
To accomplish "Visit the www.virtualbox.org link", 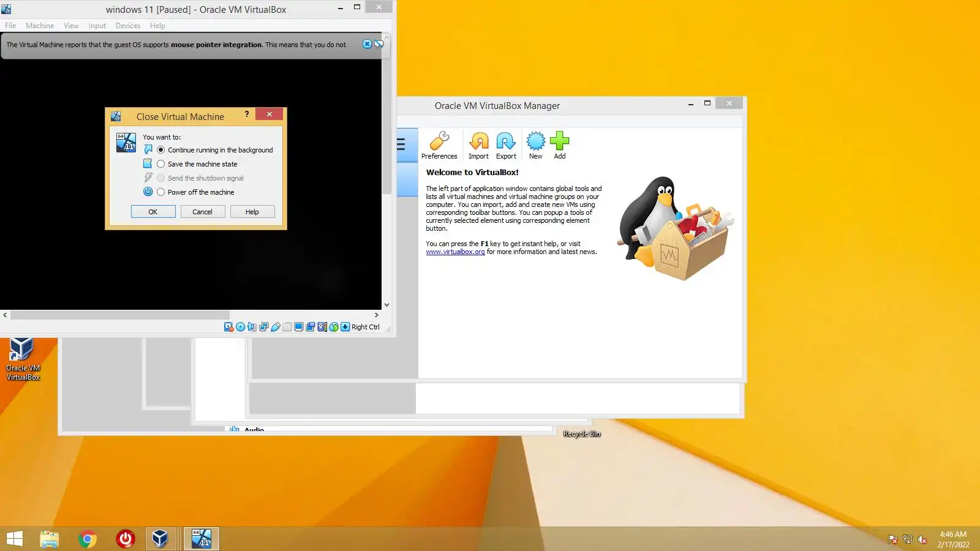I will 455,252.
